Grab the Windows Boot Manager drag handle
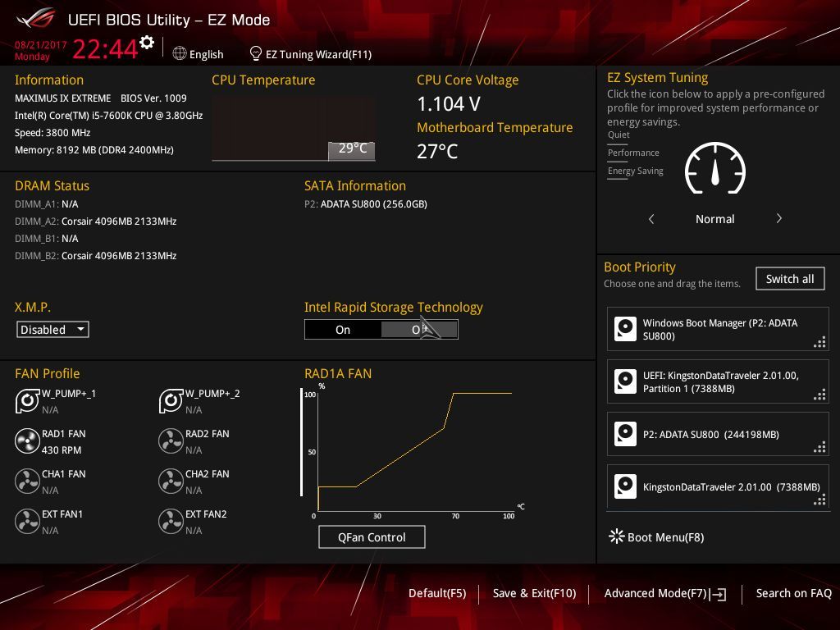Screen dimensions: 840x630 819,342
